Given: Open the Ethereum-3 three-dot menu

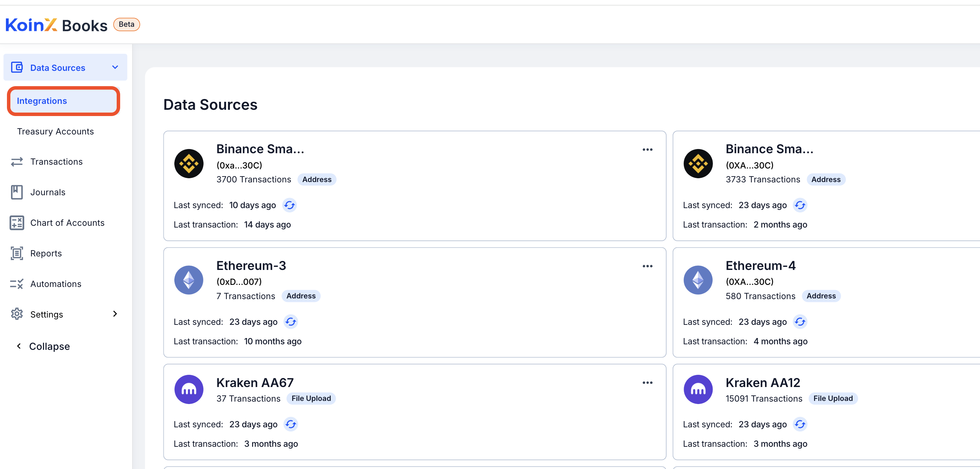Looking at the screenshot, I should point(647,266).
